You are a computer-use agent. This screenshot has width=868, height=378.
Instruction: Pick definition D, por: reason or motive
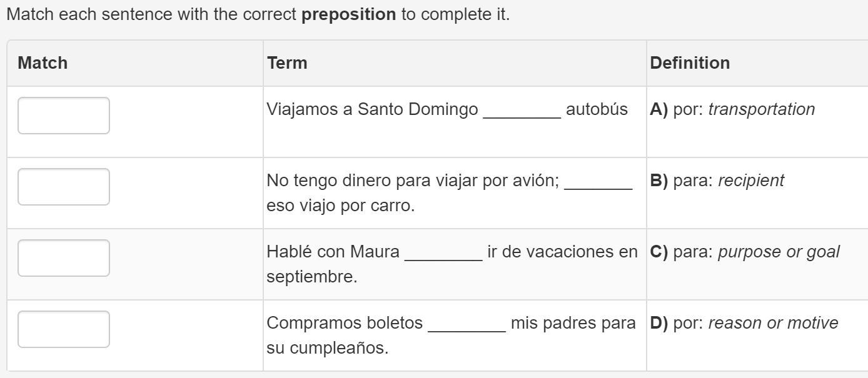coord(744,323)
